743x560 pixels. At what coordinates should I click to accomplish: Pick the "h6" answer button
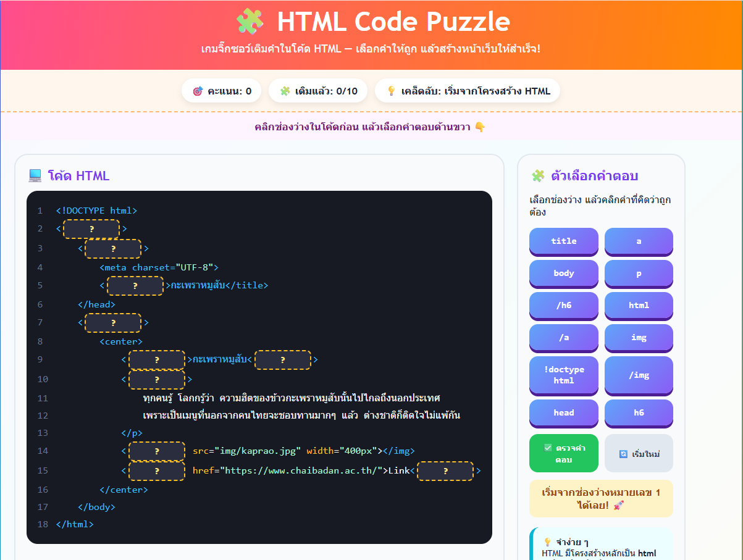click(639, 413)
